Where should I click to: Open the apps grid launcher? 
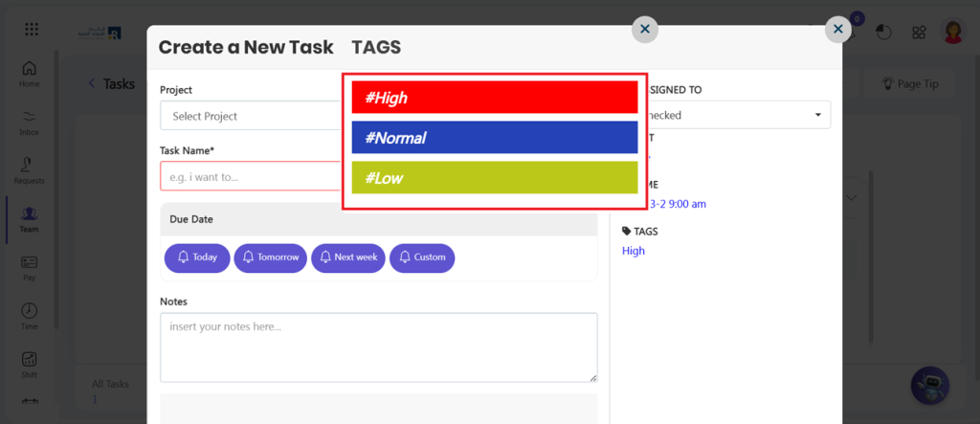(x=32, y=30)
